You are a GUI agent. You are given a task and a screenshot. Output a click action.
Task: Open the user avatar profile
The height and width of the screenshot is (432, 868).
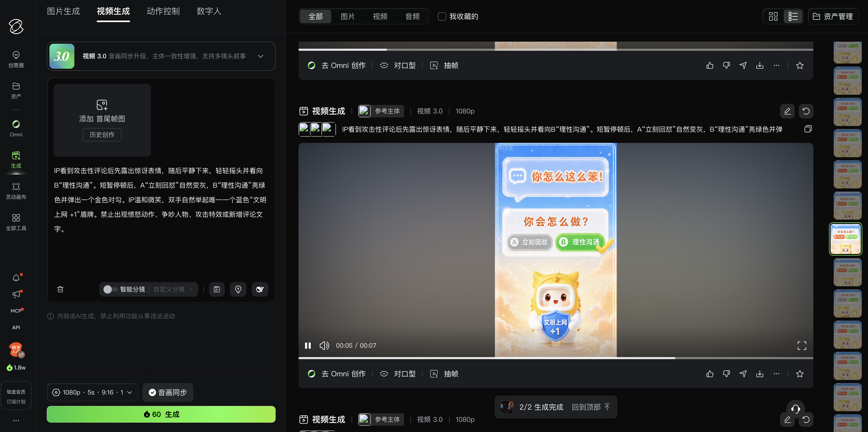16,350
